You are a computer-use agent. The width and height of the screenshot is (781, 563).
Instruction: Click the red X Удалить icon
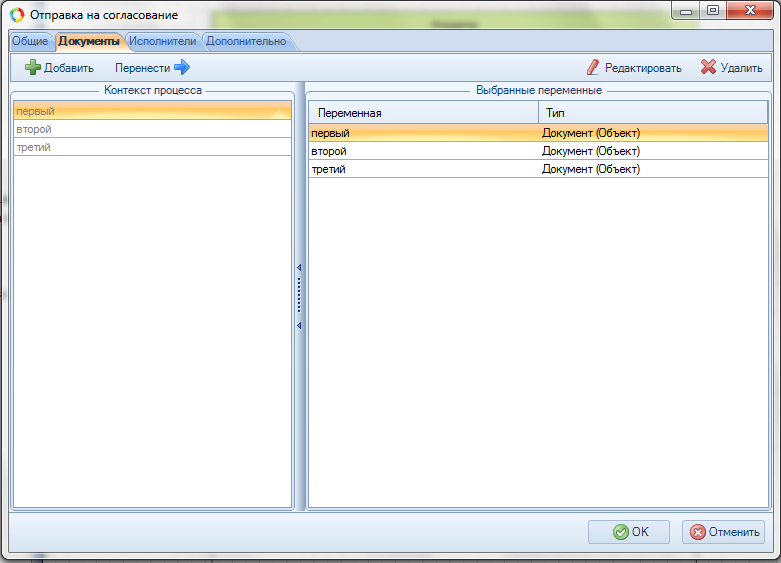708,68
